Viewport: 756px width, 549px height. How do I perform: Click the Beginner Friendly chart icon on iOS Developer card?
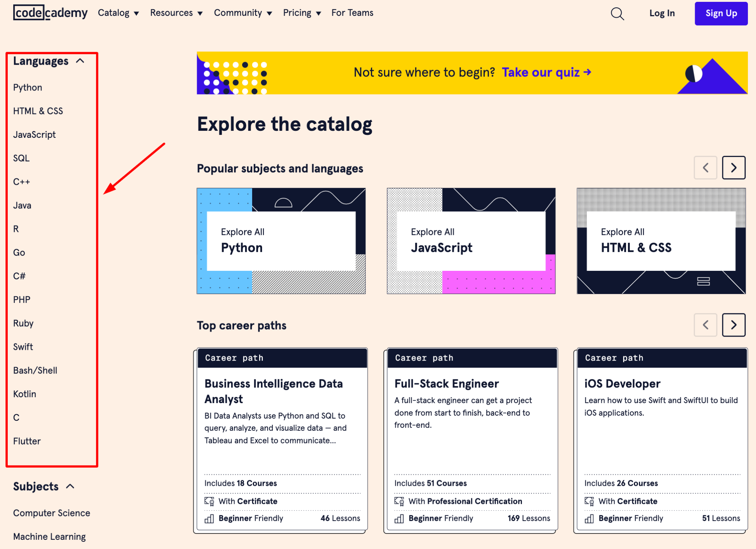point(589,518)
